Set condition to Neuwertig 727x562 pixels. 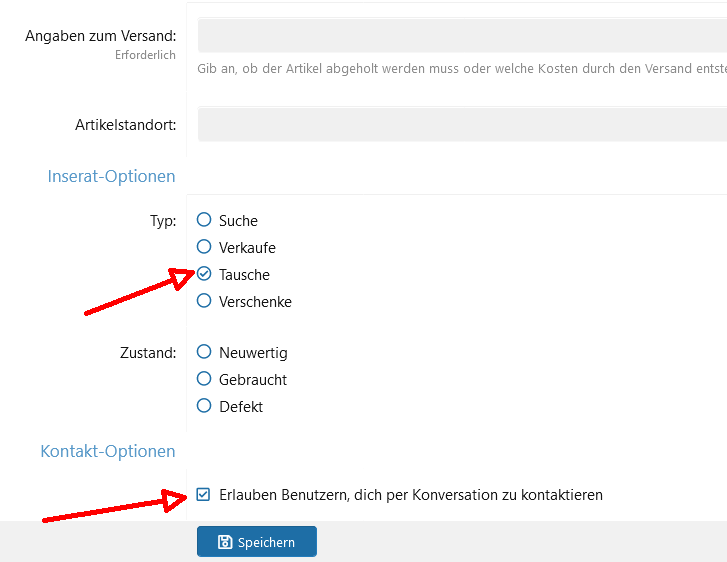click(x=204, y=351)
